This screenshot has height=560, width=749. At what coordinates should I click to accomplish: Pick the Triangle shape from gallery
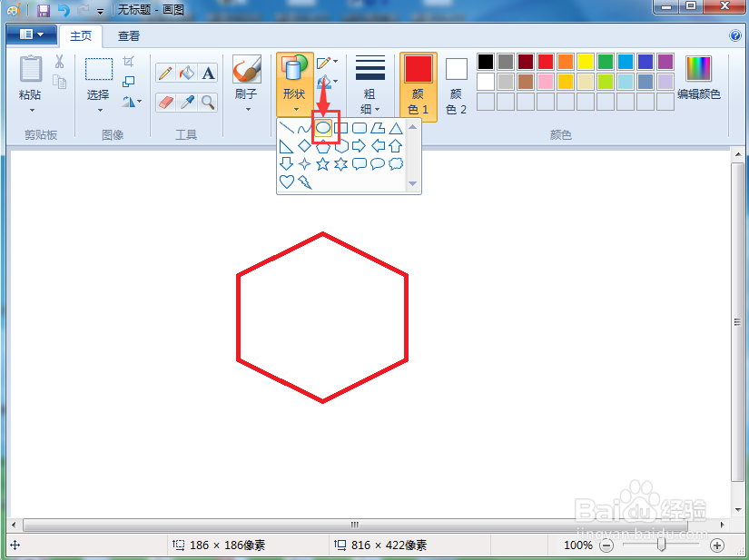click(396, 128)
